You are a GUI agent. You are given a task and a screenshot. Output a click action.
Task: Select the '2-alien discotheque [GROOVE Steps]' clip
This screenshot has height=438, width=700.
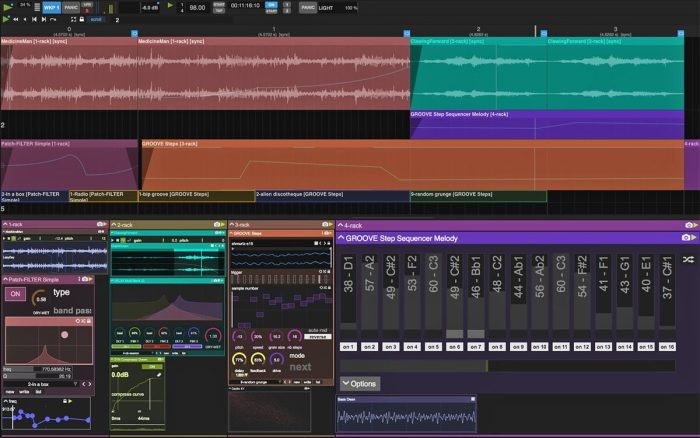333,196
